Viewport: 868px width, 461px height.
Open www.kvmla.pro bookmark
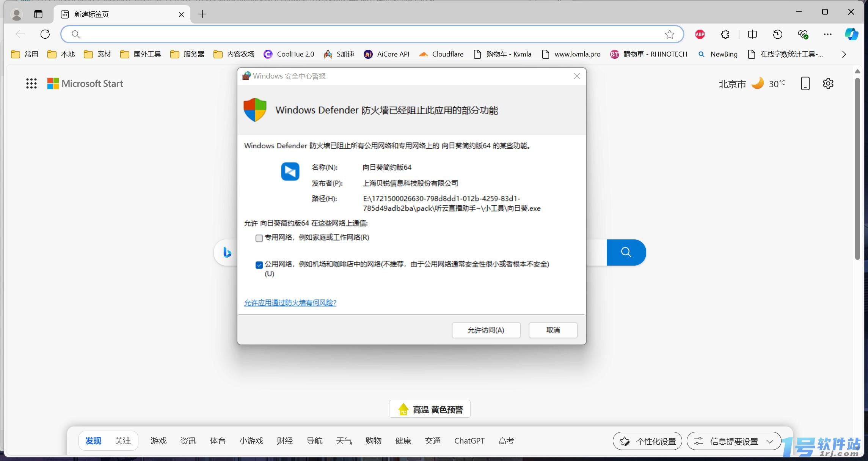pyautogui.click(x=571, y=54)
